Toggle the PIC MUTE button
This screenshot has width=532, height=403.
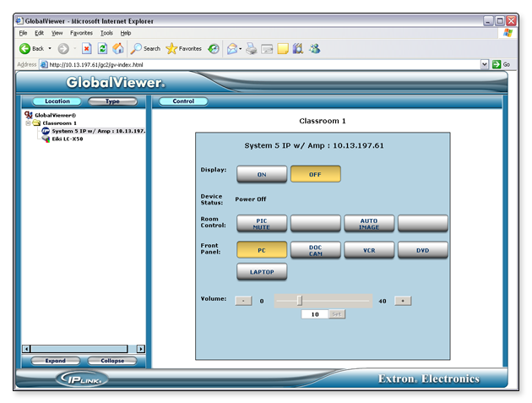261,223
